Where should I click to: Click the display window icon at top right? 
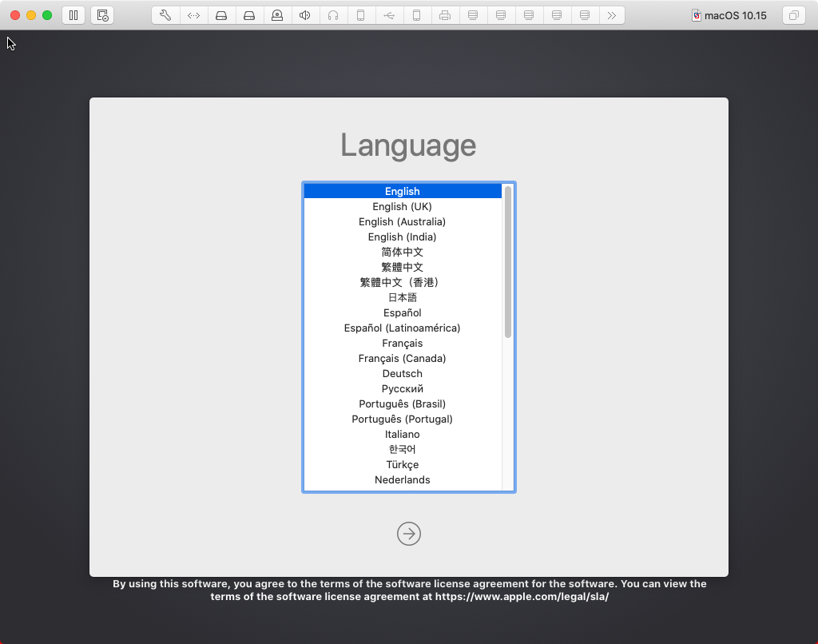[x=793, y=14]
